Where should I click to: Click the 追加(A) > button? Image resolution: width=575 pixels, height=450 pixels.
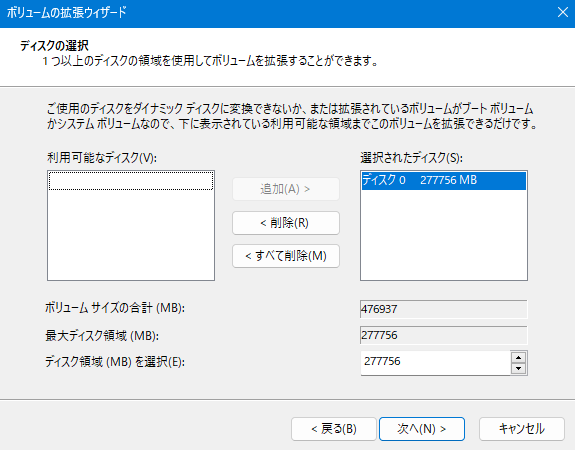286,189
